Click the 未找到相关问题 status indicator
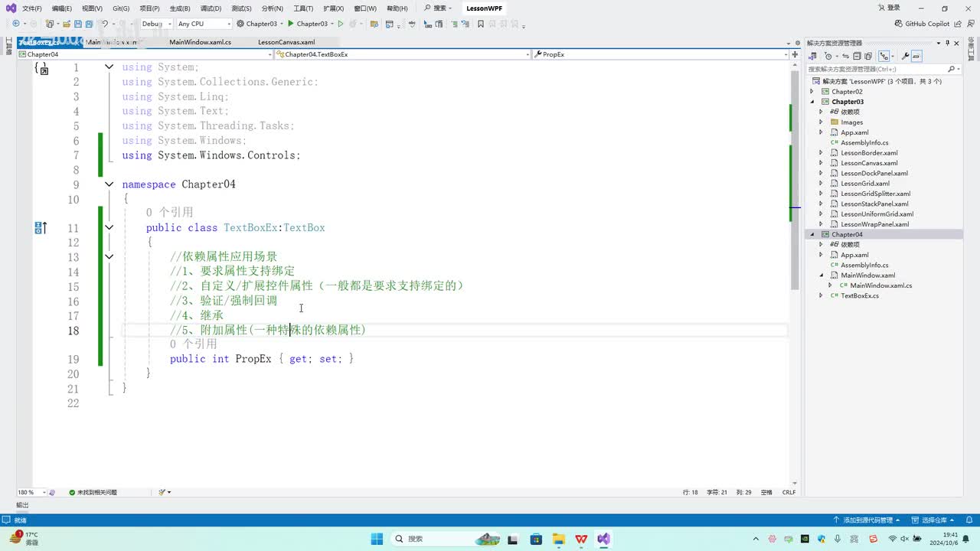 93,492
